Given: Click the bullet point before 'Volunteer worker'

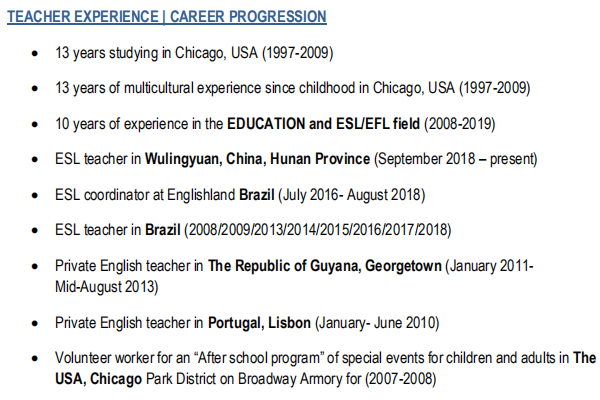Looking at the screenshot, I should 36,358.
